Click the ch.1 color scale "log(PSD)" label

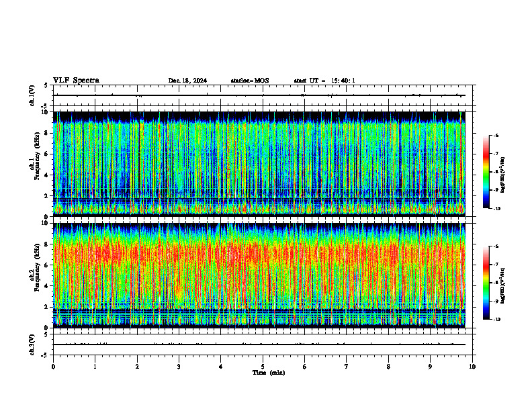pos(502,175)
